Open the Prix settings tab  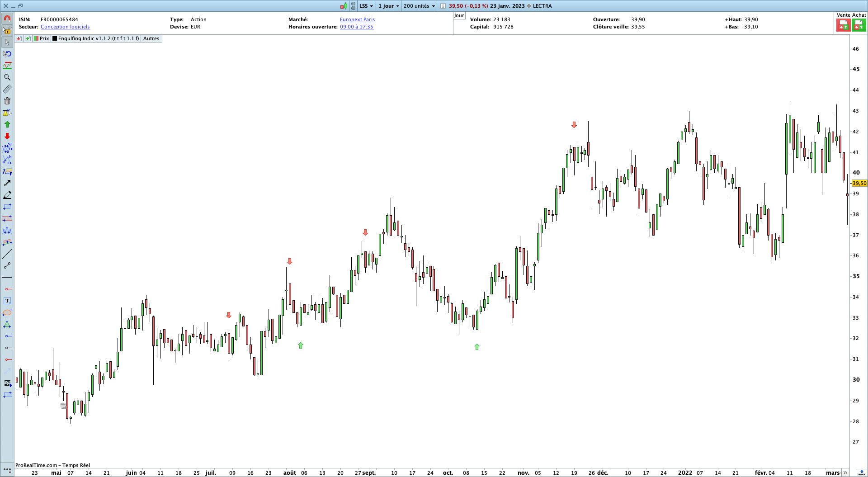(42, 38)
